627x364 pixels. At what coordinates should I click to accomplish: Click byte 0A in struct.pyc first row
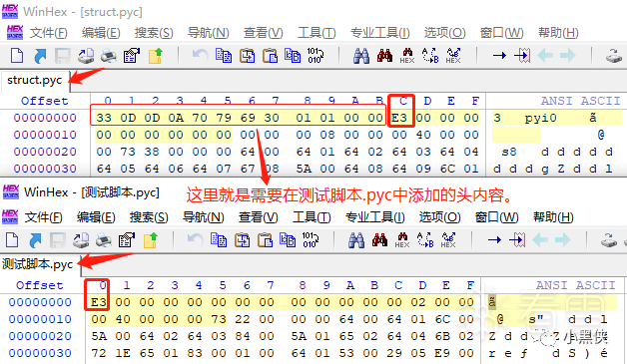pyautogui.click(x=176, y=118)
